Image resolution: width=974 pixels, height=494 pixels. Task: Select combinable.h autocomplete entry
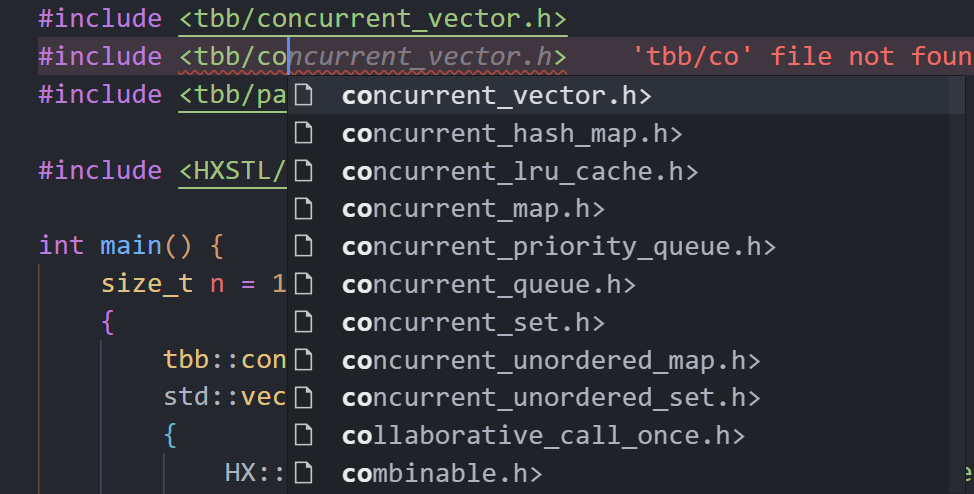442,473
